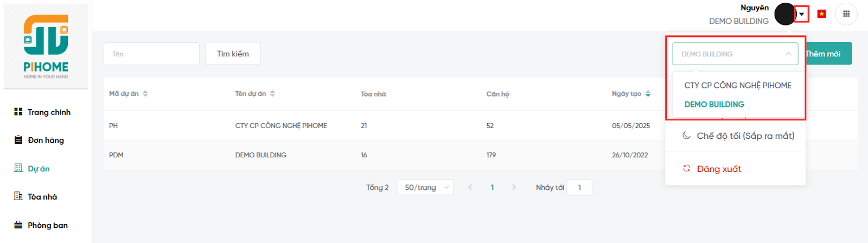The image size is (868, 243).
Task: Click Đăng xuất to log out
Action: [x=718, y=169]
